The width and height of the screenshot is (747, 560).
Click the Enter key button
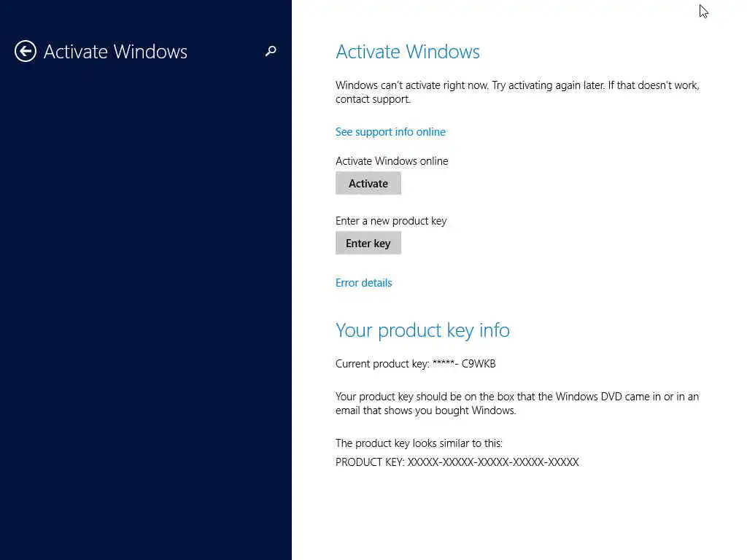(x=368, y=244)
